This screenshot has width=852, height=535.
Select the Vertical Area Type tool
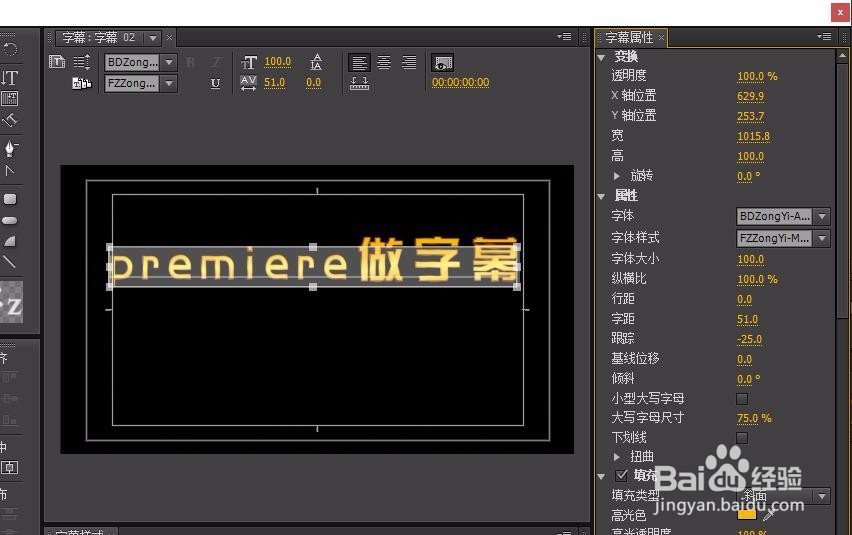[x=10, y=98]
